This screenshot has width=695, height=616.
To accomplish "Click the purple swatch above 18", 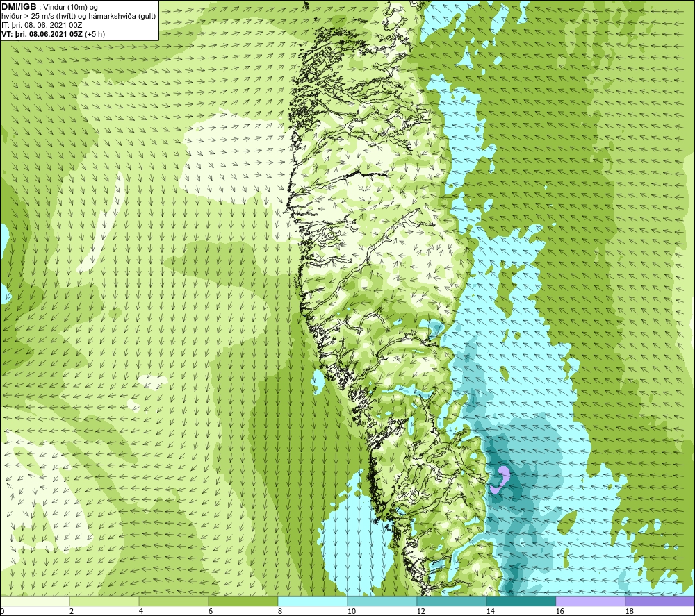I will pyautogui.click(x=660, y=601).
